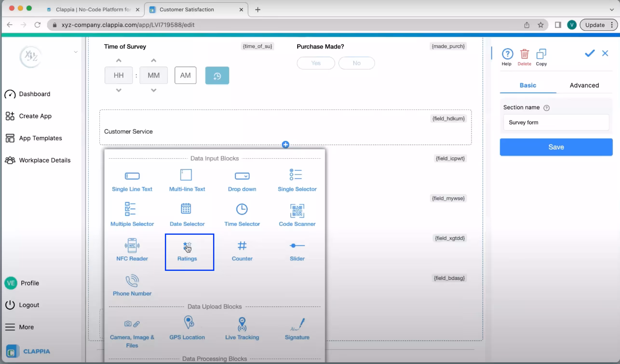This screenshot has height=364, width=620.
Task: Increase the hour with up chevron
Action: click(x=119, y=60)
